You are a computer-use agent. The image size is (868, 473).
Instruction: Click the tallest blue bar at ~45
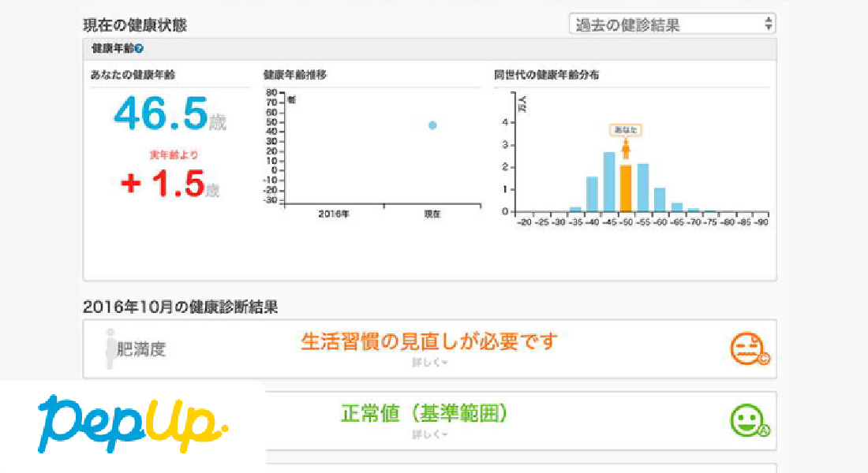pyautogui.click(x=608, y=181)
